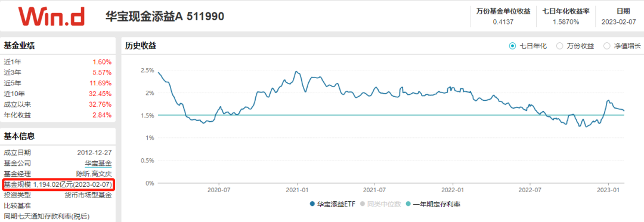The height and width of the screenshot is (222, 644).
Task: Click the 近1年 return 1.60%
Action: (x=103, y=62)
